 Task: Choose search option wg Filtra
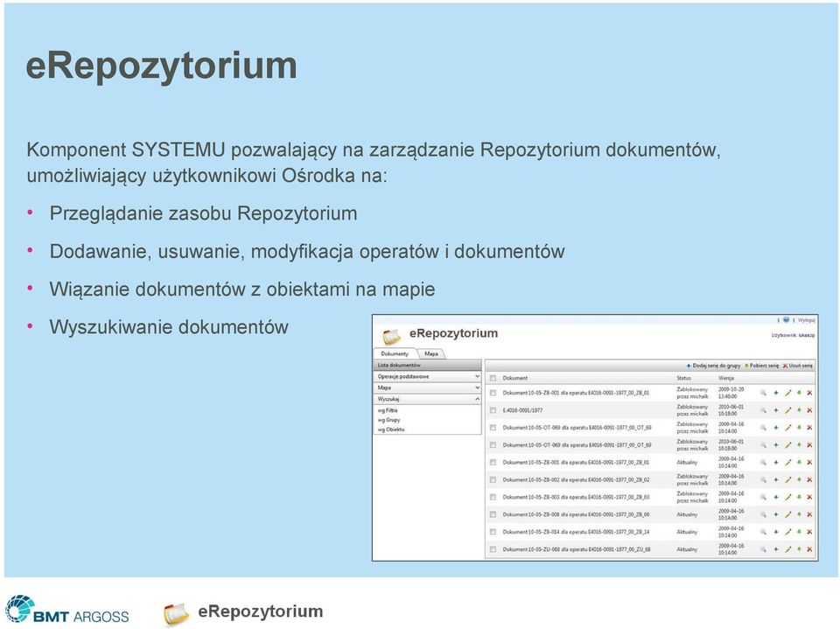388,410
